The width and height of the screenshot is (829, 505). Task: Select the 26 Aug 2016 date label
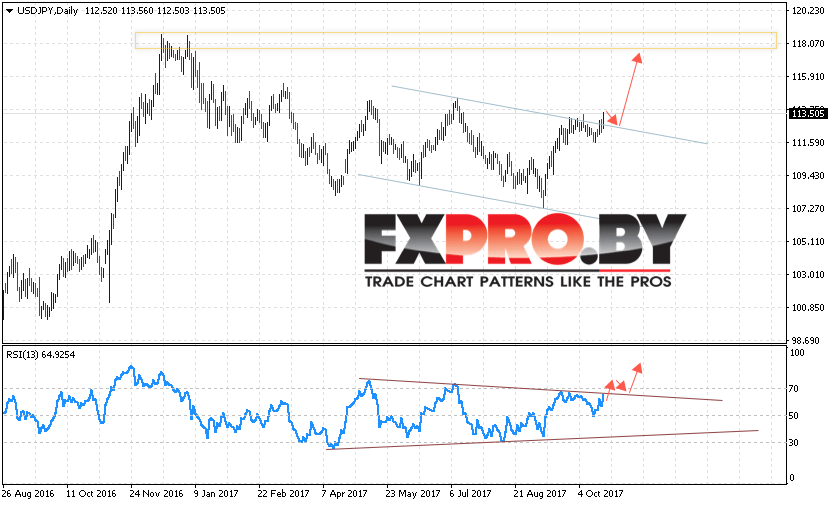[x=28, y=494]
